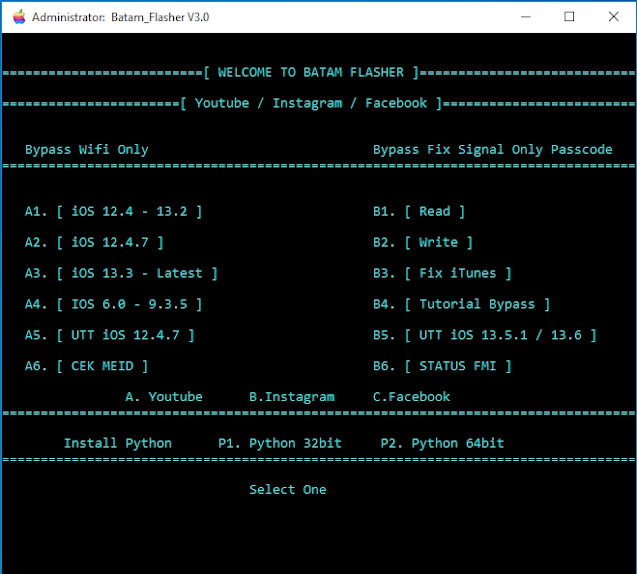The width and height of the screenshot is (637, 574).
Task: Select option A2 iOS 12.4.7
Action: [94, 243]
